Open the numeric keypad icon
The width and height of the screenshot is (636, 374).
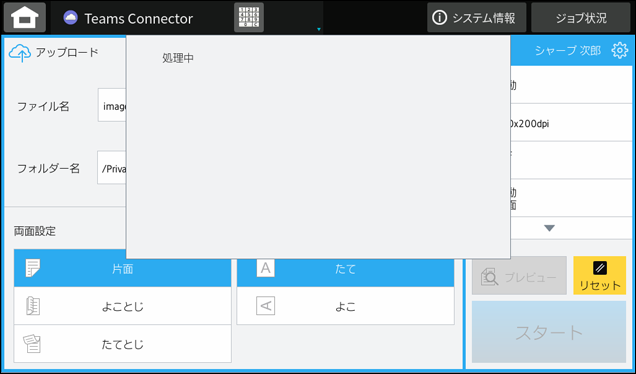click(249, 17)
